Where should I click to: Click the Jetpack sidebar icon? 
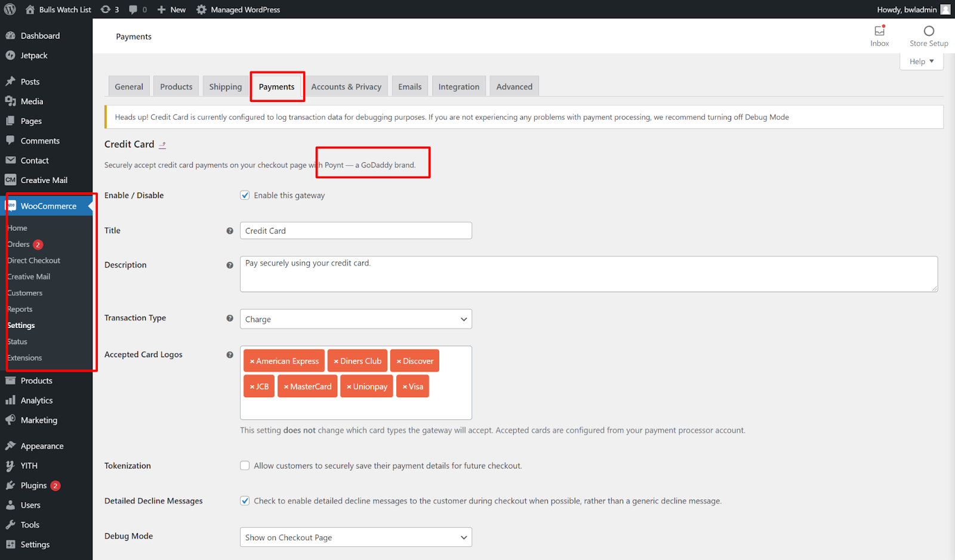[10, 55]
